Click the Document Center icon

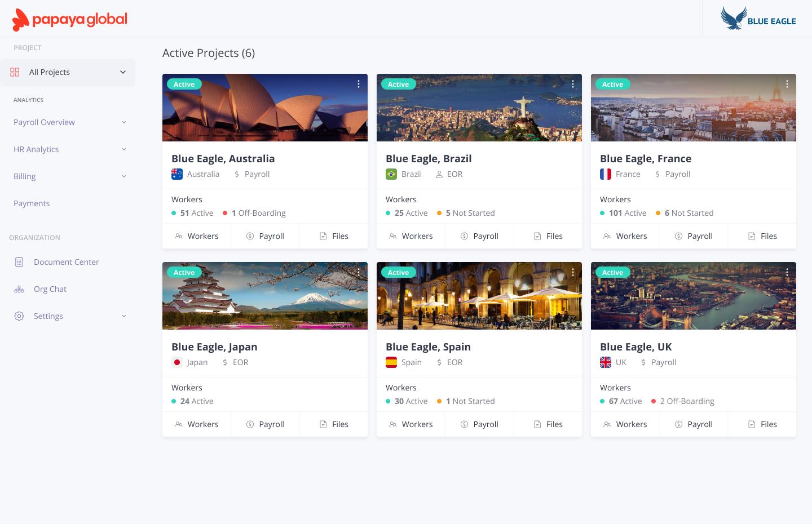point(19,262)
